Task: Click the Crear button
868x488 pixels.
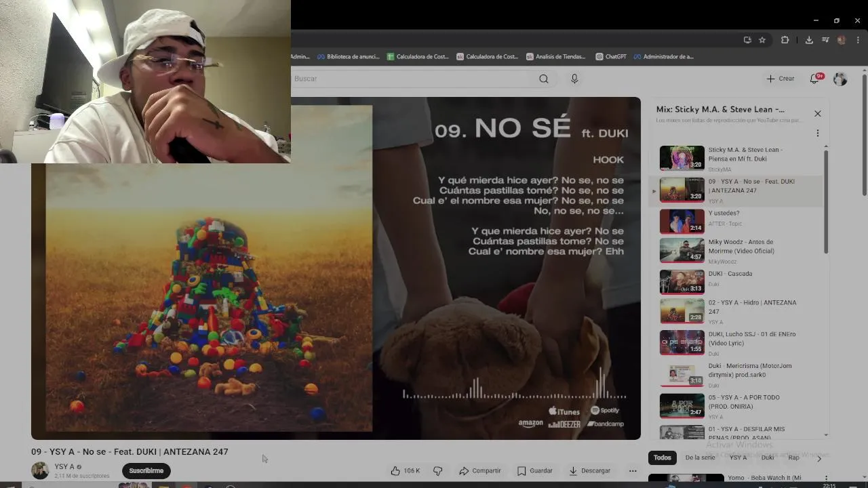Action: (781, 79)
